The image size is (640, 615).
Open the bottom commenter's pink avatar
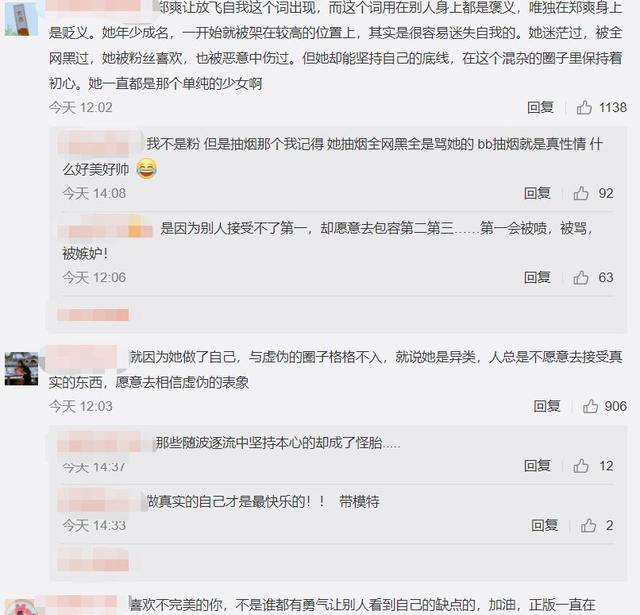21,607
